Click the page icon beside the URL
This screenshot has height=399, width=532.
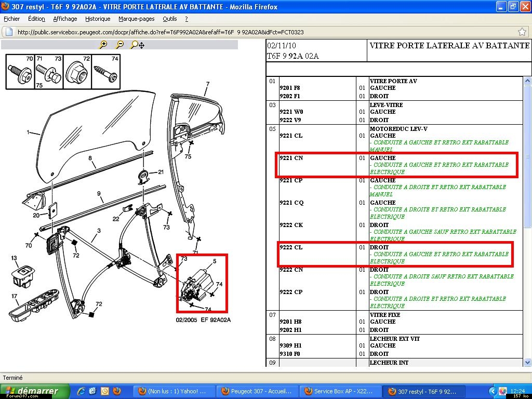click(x=9, y=32)
